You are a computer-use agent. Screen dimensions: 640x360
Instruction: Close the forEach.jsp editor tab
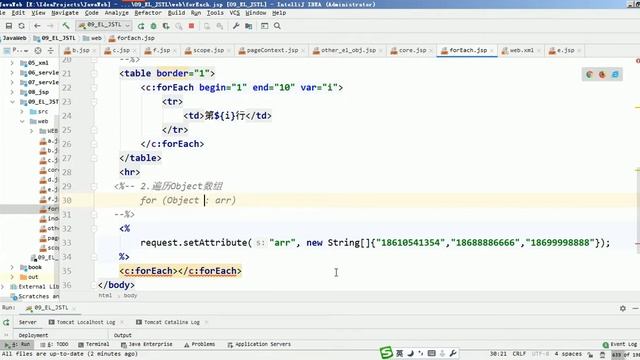click(x=492, y=51)
